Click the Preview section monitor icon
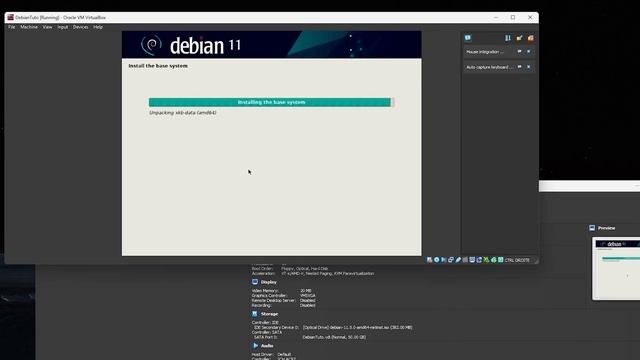 coord(592,228)
